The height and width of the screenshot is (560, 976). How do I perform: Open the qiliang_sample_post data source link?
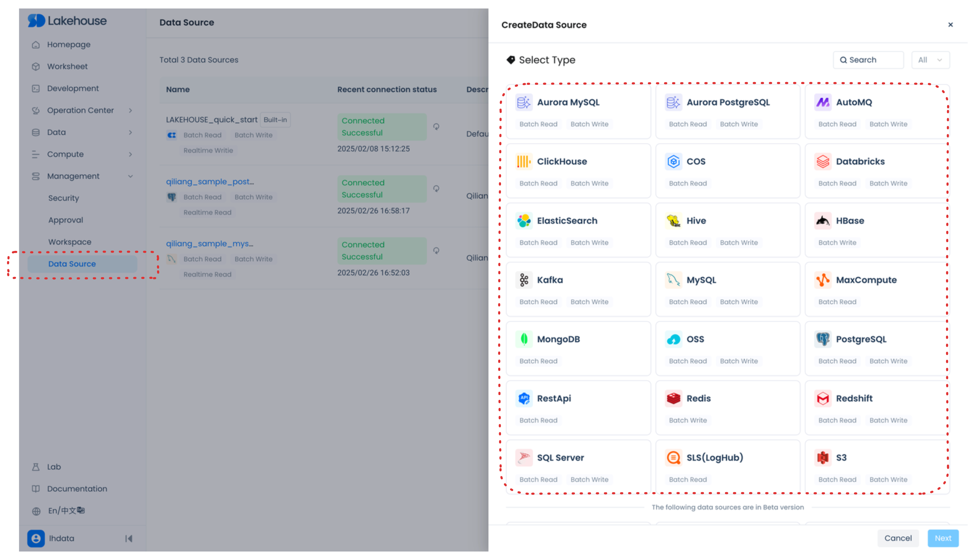point(210,182)
